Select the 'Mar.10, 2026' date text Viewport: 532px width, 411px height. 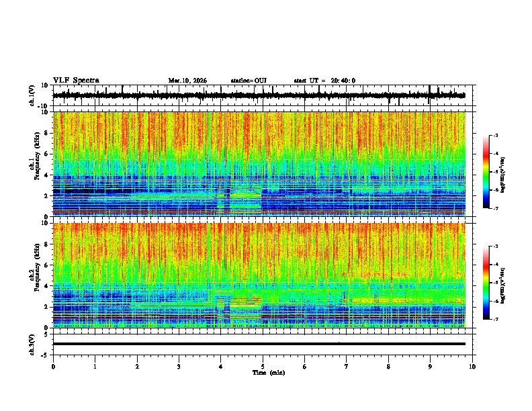point(187,81)
